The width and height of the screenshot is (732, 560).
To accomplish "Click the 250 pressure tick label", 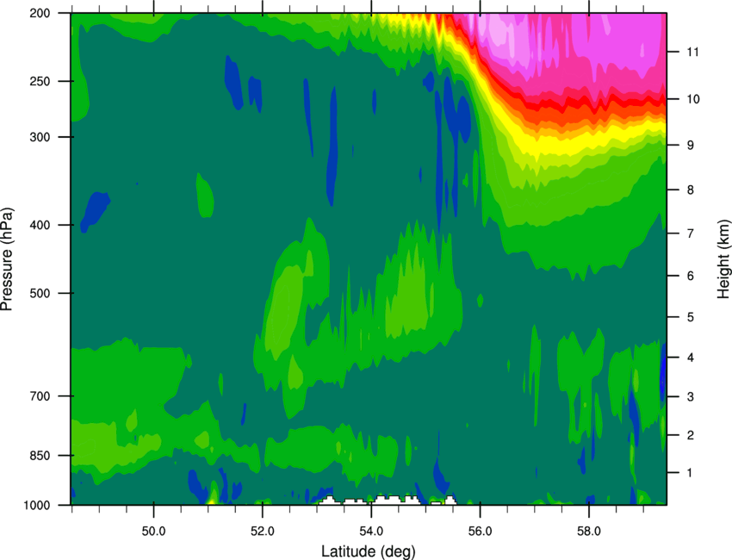I will point(40,81).
